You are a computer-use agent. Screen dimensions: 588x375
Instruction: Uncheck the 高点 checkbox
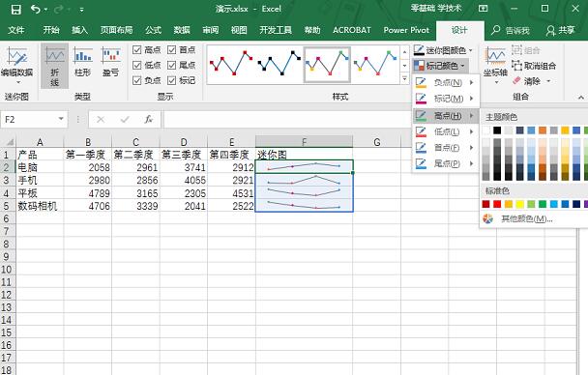[137, 50]
